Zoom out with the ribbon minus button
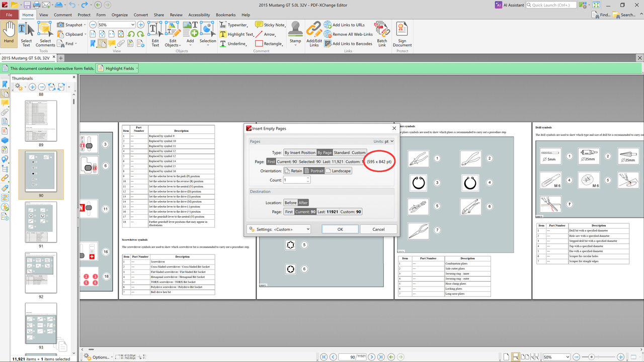 (x=94, y=25)
